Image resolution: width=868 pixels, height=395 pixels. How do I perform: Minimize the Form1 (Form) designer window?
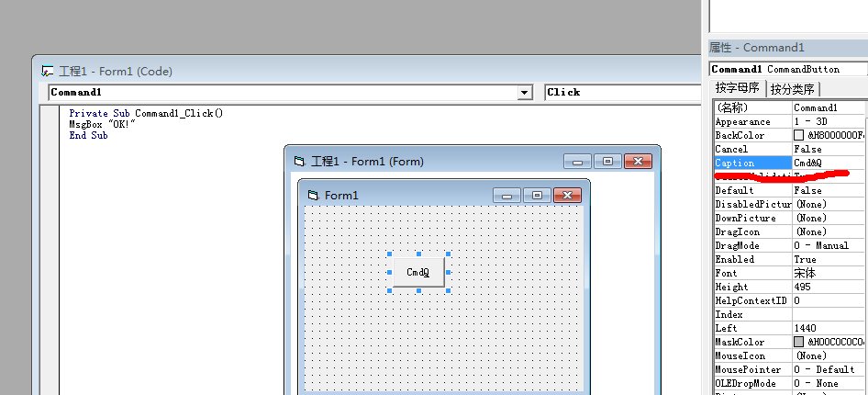tap(577, 161)
